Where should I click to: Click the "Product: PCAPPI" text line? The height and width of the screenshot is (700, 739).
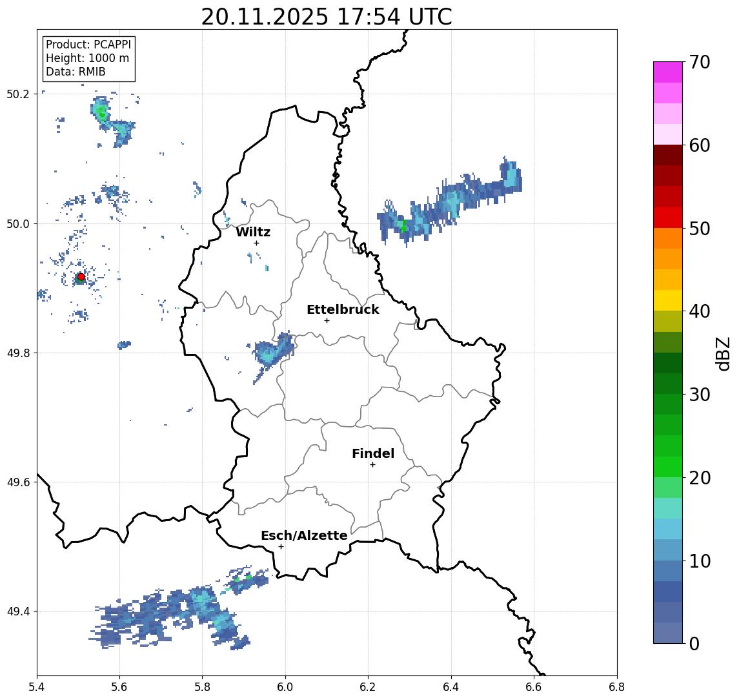click(x=88, y=45)
